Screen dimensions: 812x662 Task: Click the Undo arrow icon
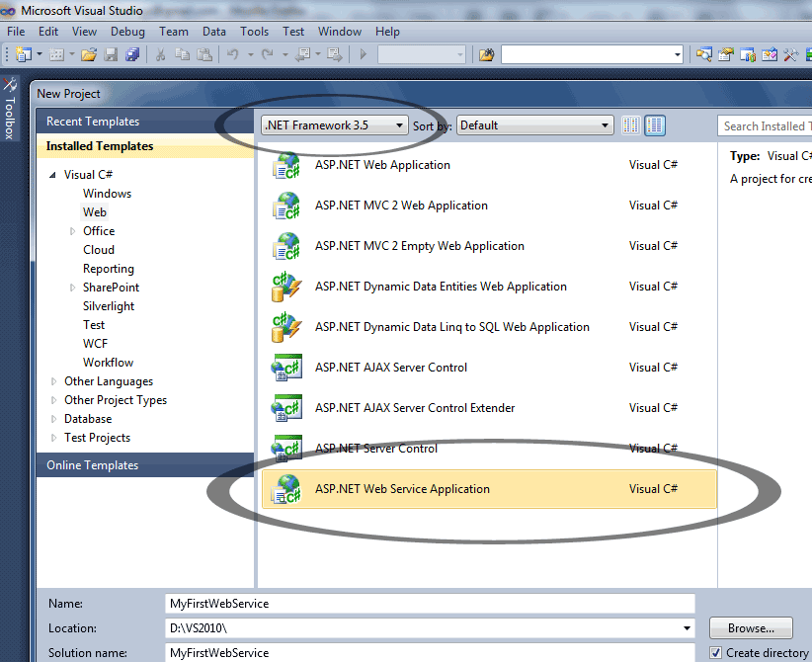[x=233, y=54]
